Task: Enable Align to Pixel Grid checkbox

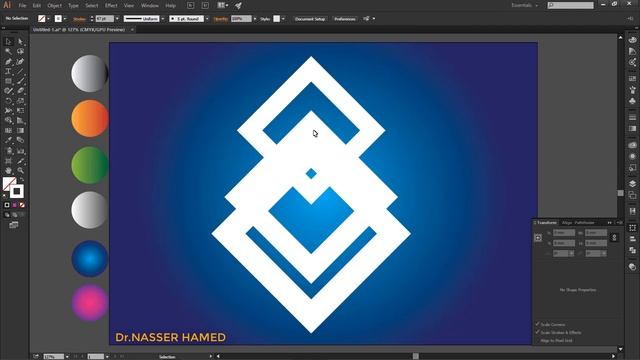Action: [x=538, y=340]
